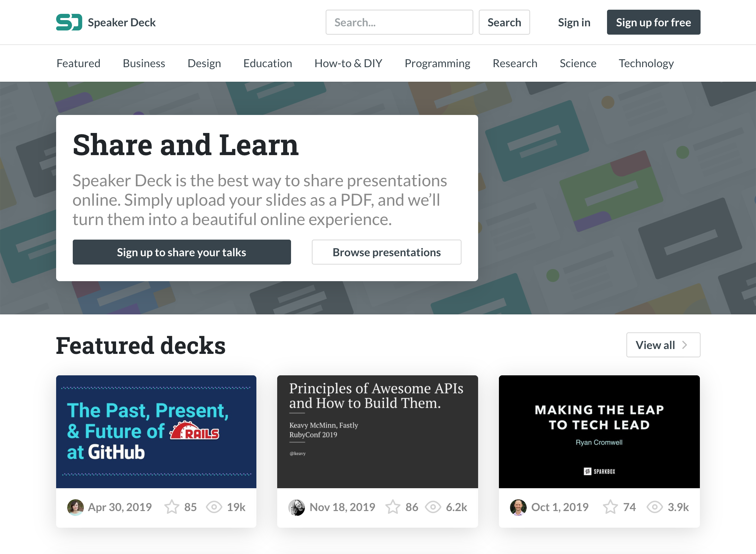Viewport: 756px width, 554px height.
Task: Open the Technology category
Action: [646, 63]
